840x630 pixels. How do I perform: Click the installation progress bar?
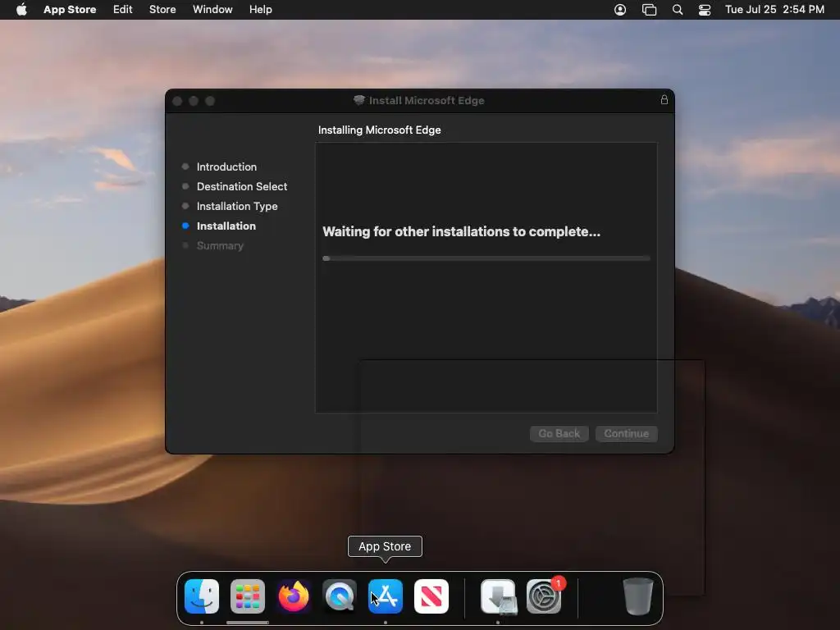(x=486, y=258)
